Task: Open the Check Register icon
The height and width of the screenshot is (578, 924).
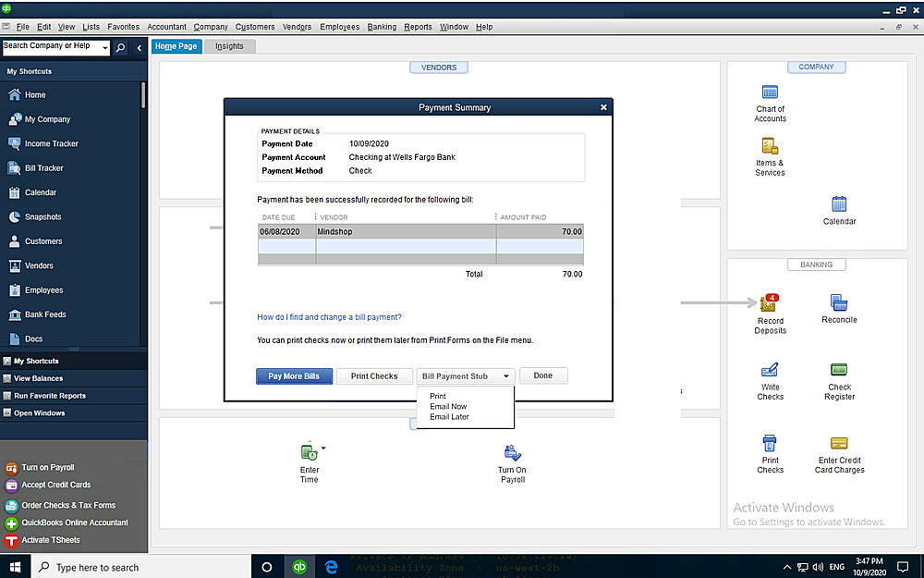Action: coord(839,371)
